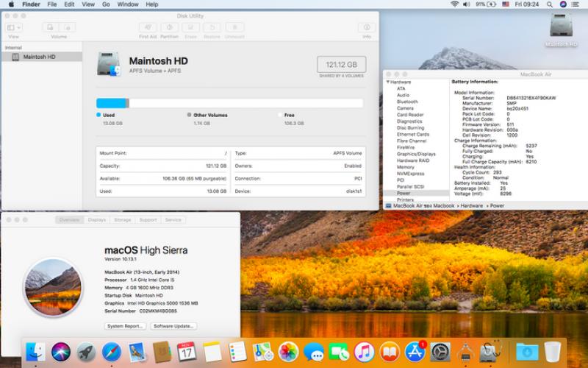
Task: Select Fibre Channel in hardware list
Action: tap(412, 141)
